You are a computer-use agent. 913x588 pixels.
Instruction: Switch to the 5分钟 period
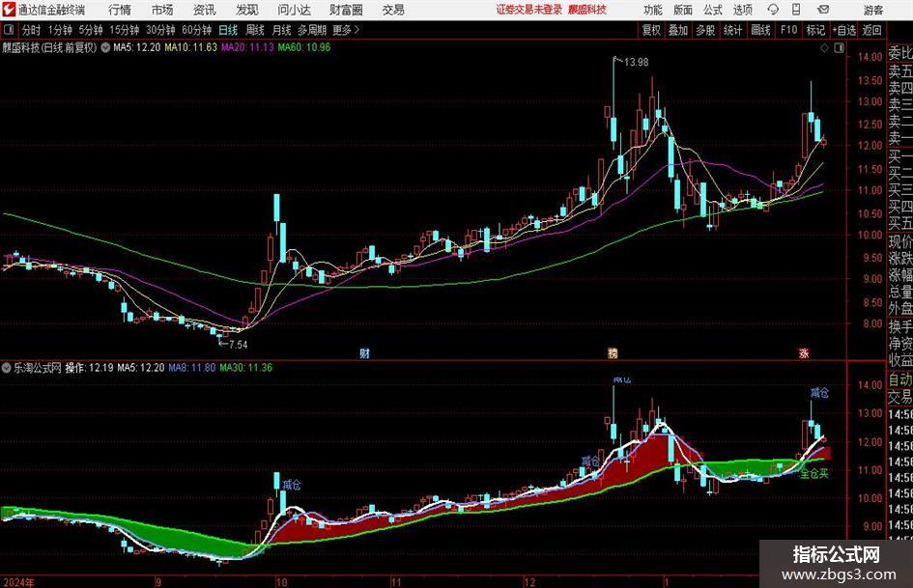point(90,30)
